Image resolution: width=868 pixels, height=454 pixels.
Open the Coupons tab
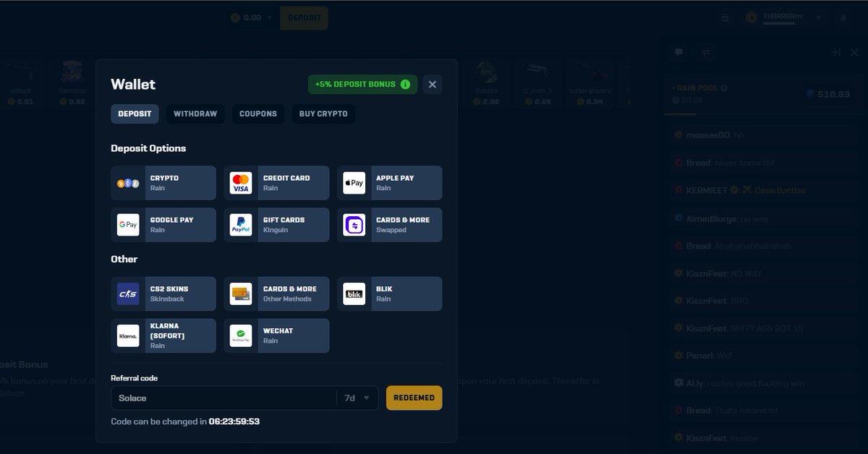pos(258,113)
